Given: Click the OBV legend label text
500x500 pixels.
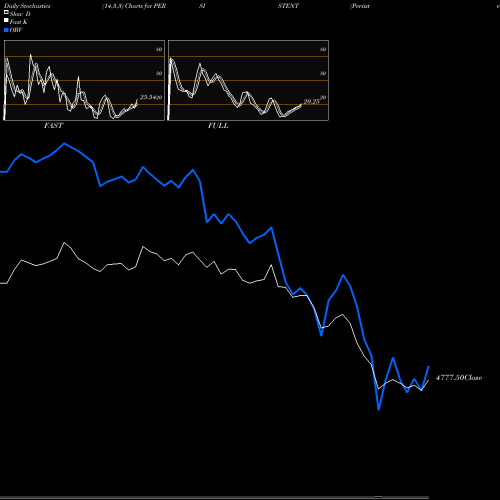Looking at the screenshot, I should coord(16,30).
